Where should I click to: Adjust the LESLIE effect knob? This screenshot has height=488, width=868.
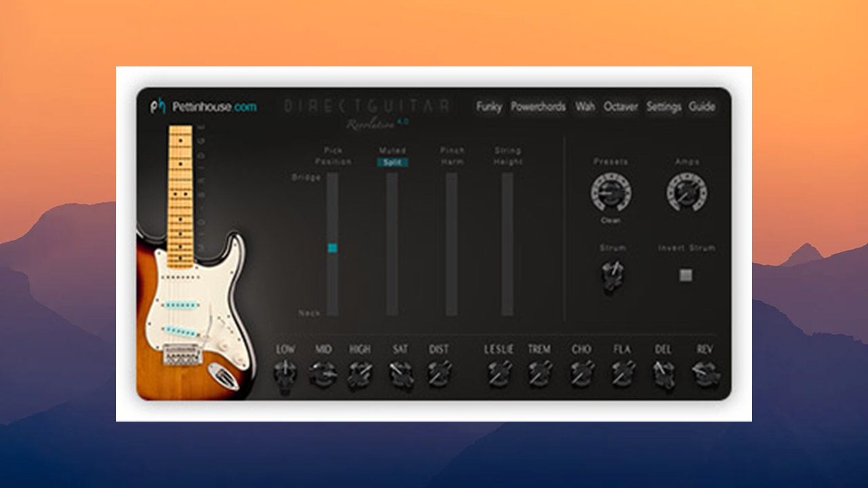[x=500, y=371]
